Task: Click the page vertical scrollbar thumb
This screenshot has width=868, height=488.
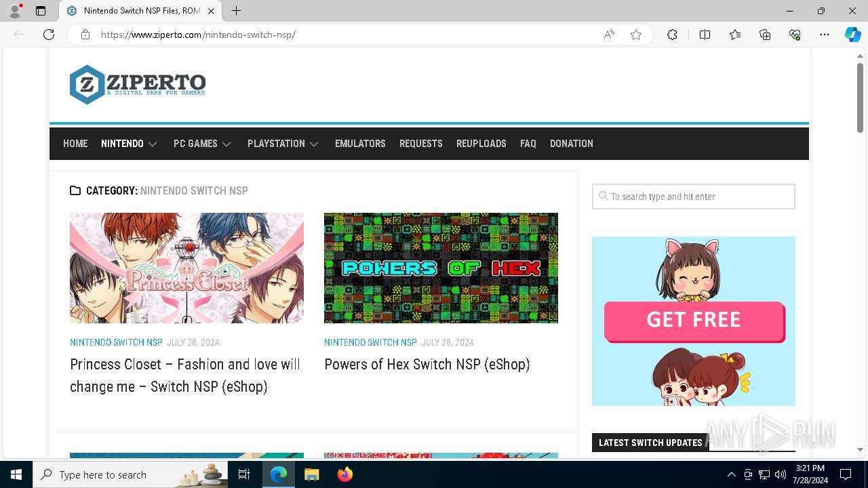Action: [x=860, y=98]
